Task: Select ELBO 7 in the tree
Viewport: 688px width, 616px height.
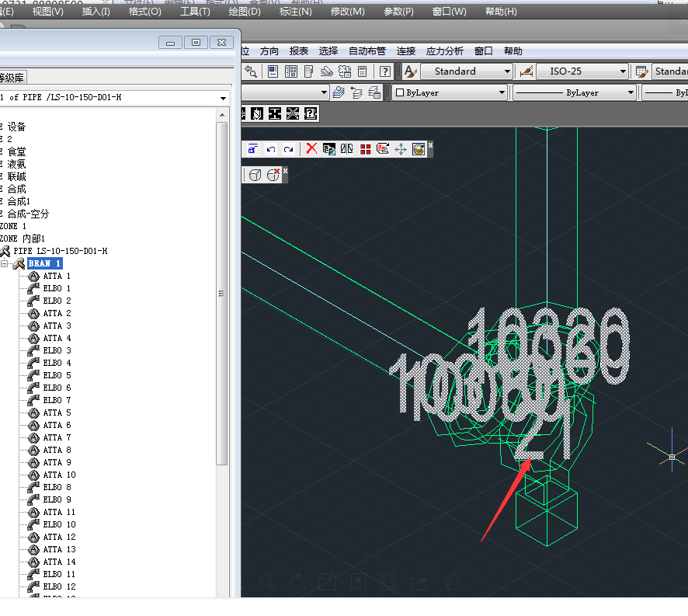Action: click(x=57, y=400)
